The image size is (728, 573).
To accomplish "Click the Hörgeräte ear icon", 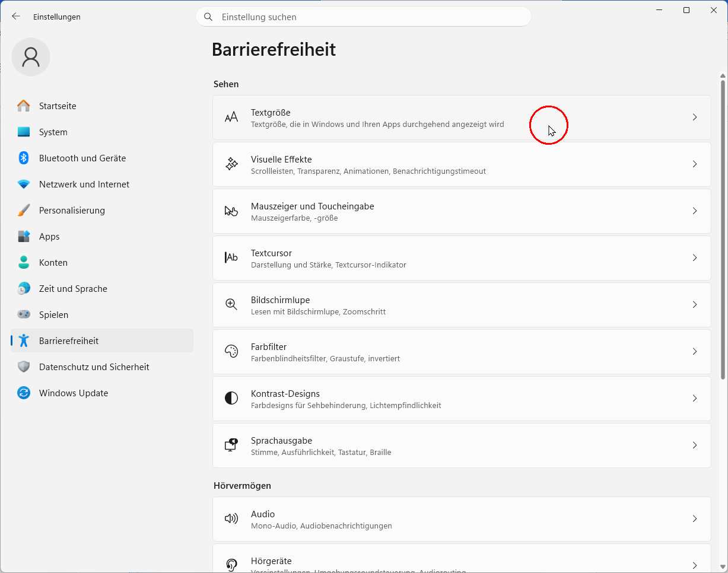I will coord(231,565).
